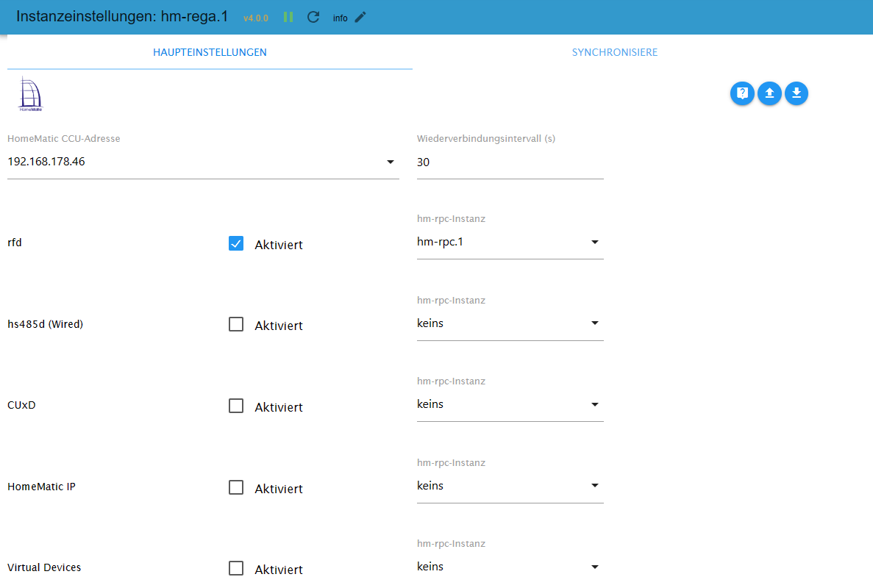
Task: Enable the hs485d (Wired) checkbox
Action: click(236, 325)
